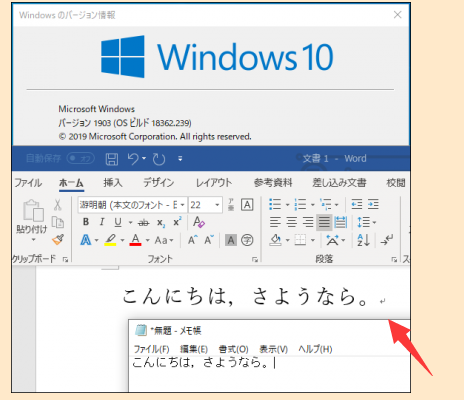Open the Change Case Aa dropdown
Image resolution: width=464 pixels, height=400 pixels.
164,240
